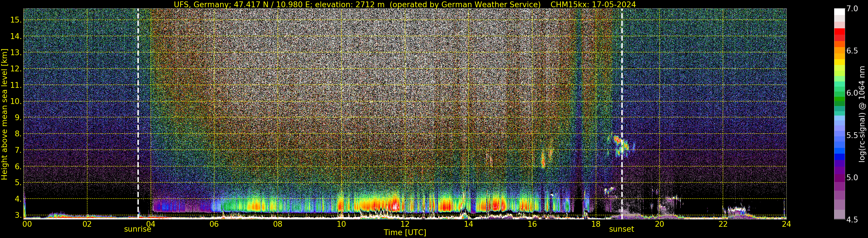Click the blue band of the colorbar
The image size is (868, 238).
tap(839, 157)
